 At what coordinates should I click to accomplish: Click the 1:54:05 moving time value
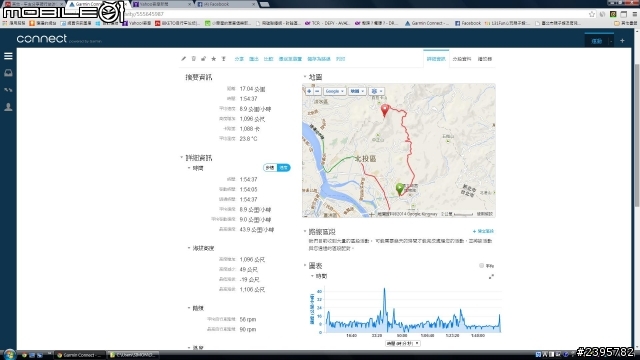(x=248, y=189)
